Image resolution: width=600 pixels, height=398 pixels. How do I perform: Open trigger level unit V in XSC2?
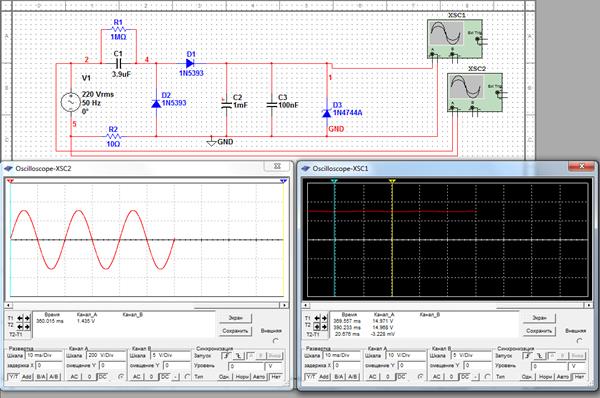click(x=273, y=366)
